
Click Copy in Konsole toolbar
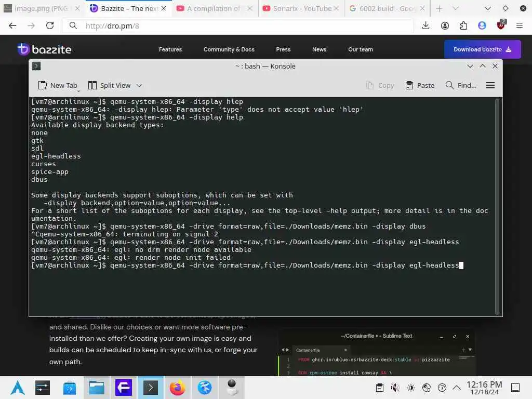point(380,85)
